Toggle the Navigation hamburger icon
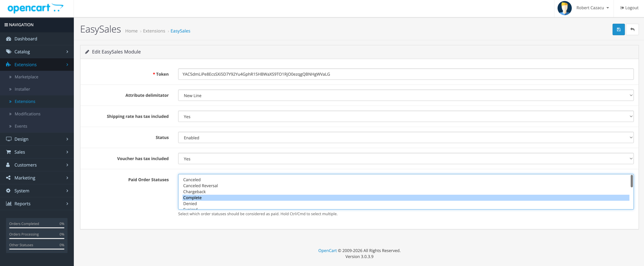This screenshot has width=644, height=266. point(6,25)
